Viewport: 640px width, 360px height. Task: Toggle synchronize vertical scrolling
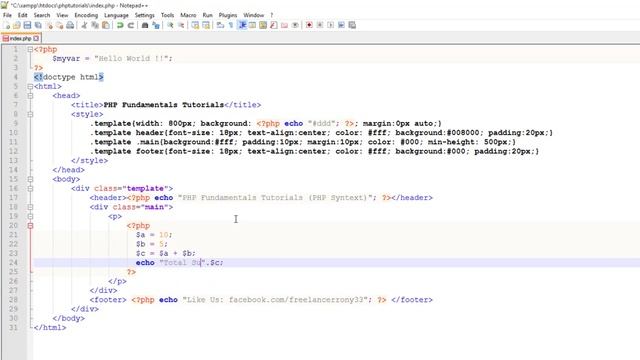[195, 25]
